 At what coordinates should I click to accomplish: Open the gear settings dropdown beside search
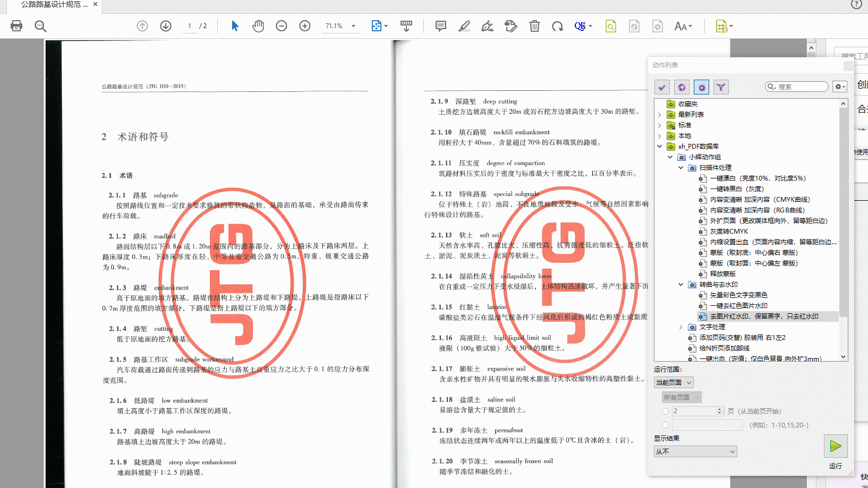(x=840, y=87)
